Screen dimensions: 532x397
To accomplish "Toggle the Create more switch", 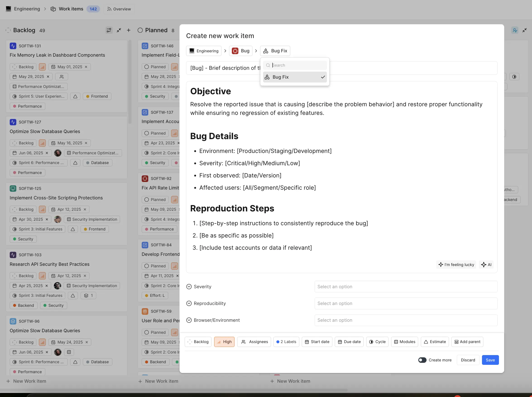I will tap(422, 360).
